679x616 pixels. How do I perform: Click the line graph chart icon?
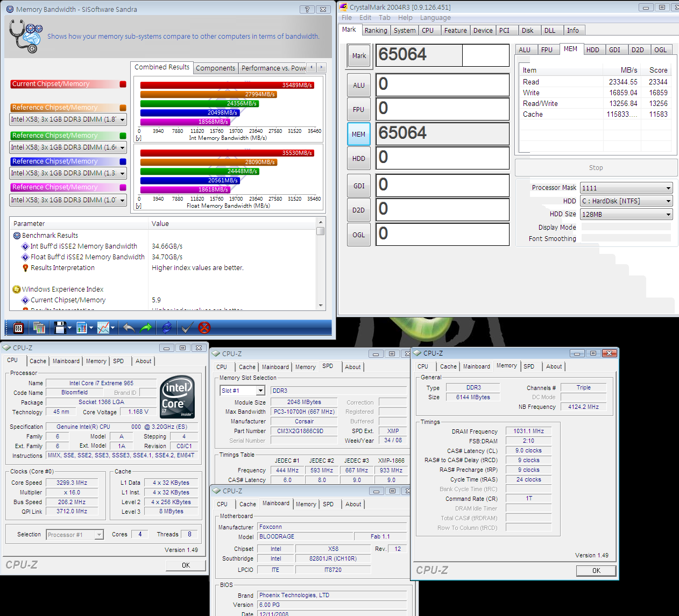pyautogui.click(x=103, y=328)
